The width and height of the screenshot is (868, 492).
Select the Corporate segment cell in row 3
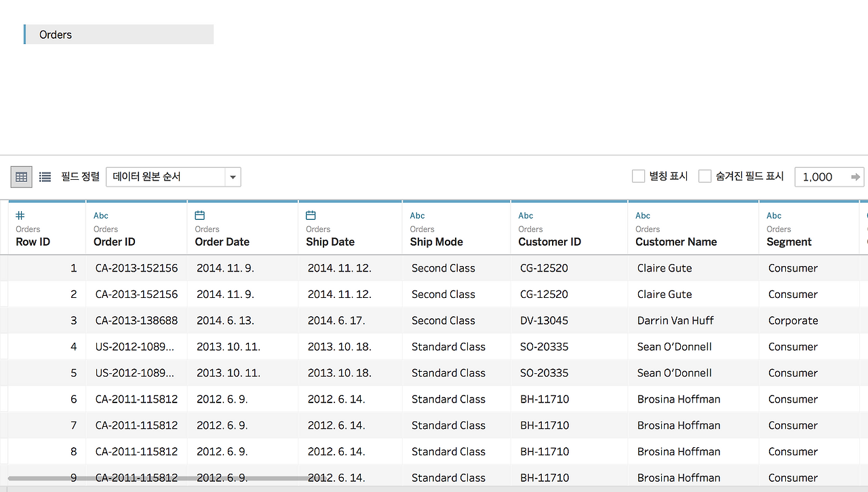[x=793, y=320]
